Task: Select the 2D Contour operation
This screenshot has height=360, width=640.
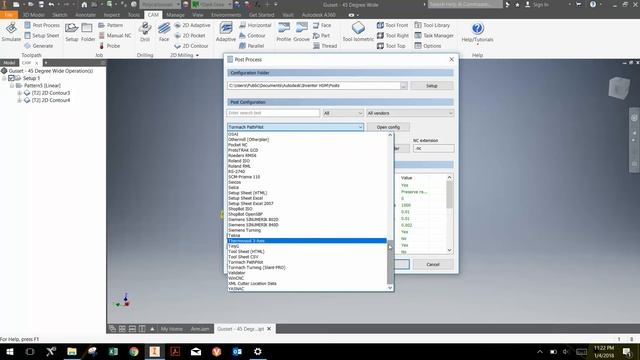Action: (191, 46)
